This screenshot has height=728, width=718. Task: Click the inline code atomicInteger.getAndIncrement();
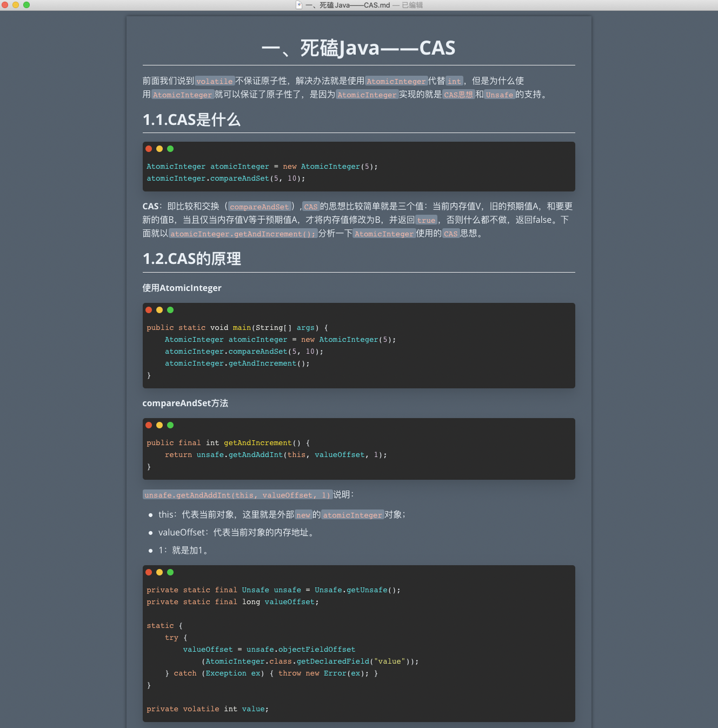[x=243, y=234]
